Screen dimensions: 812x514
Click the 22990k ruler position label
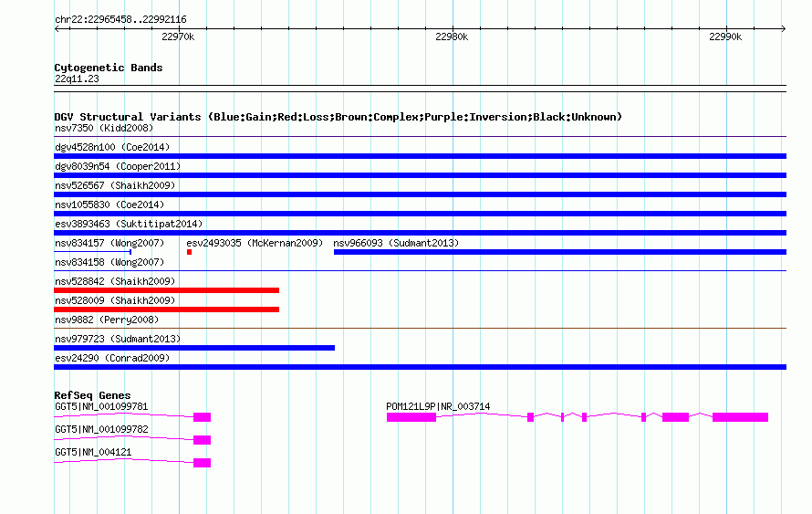(x=725, y=37)
